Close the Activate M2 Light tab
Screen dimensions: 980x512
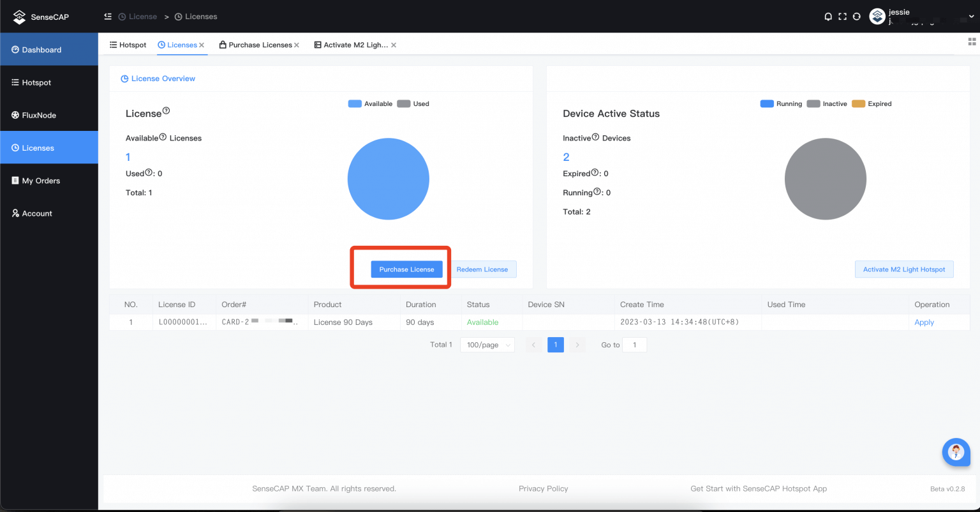[x=394, y=45]
